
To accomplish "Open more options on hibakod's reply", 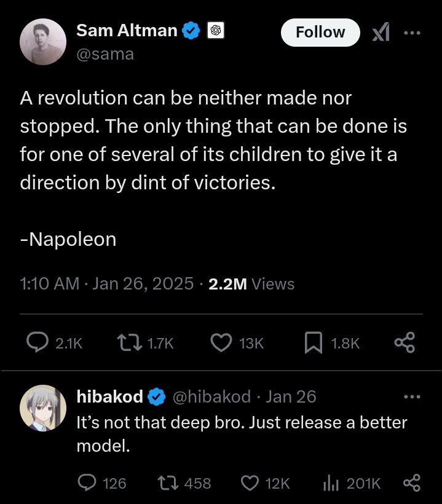I will click(411, 396).
